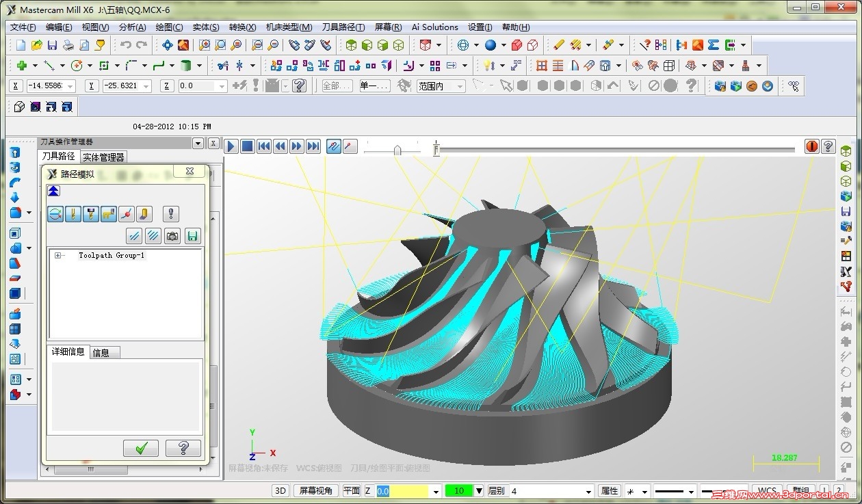Click the 屏幕视角 button in status bar
Viewport: 862px width, 504px height.
[x=316, y=491]
